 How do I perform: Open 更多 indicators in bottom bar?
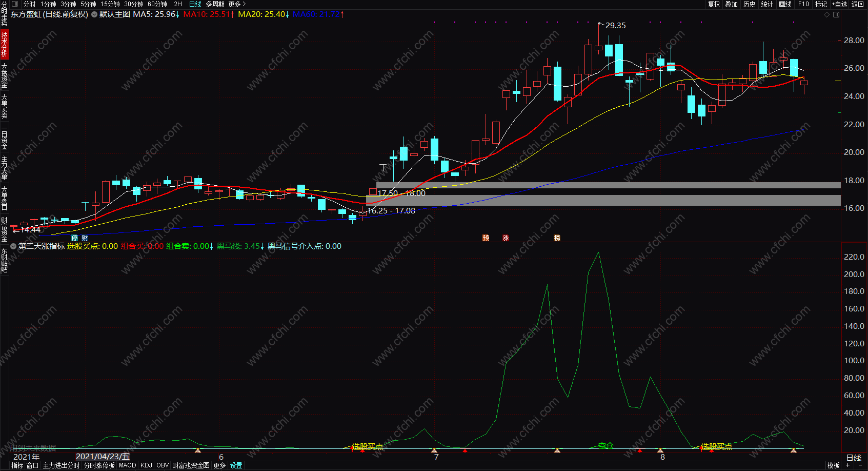[219, 465]
